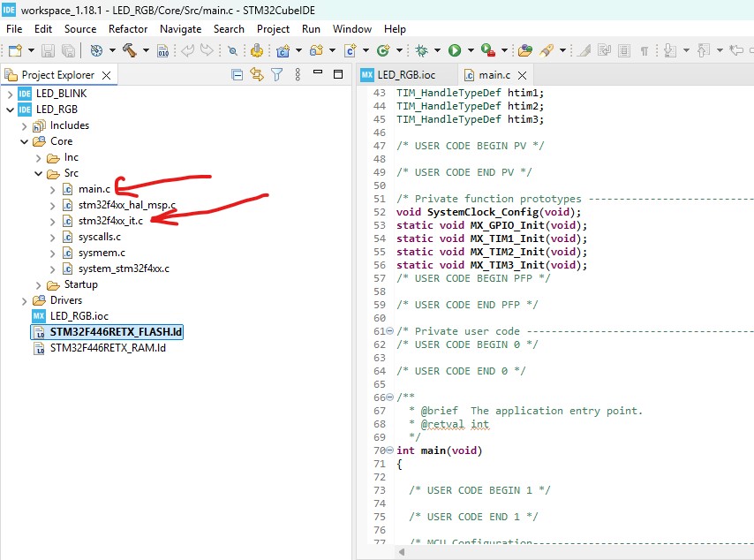
Task: Open dropdown next to Build hammer
Action: tap(146, 50)
